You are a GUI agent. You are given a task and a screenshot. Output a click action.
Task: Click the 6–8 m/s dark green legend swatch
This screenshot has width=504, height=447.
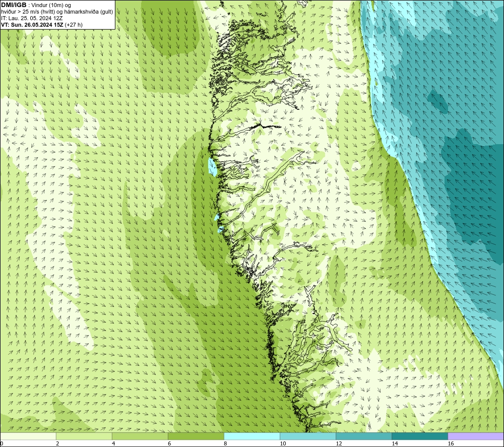coord(196,436)
